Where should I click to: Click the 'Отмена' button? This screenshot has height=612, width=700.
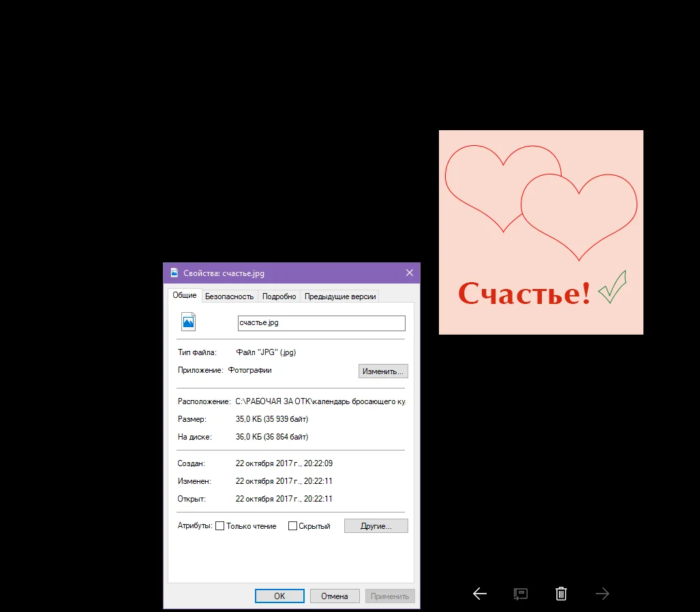(335, 596)
